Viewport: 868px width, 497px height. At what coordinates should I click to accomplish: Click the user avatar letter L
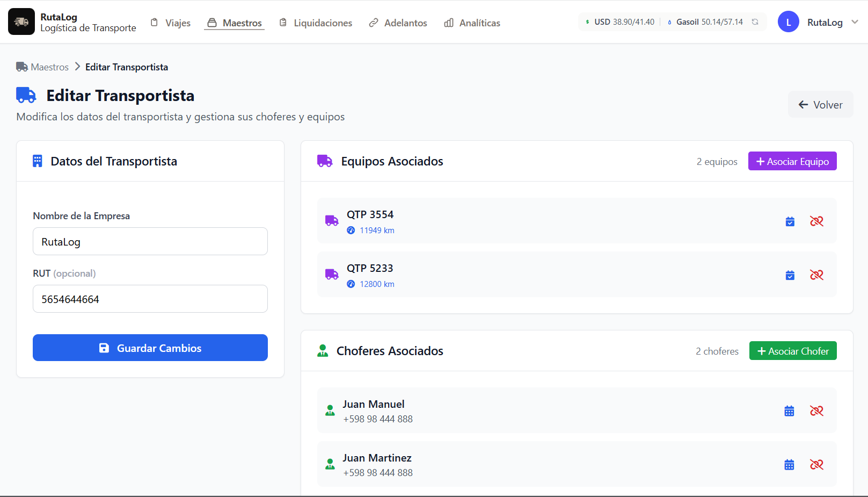tap(788, 22)
